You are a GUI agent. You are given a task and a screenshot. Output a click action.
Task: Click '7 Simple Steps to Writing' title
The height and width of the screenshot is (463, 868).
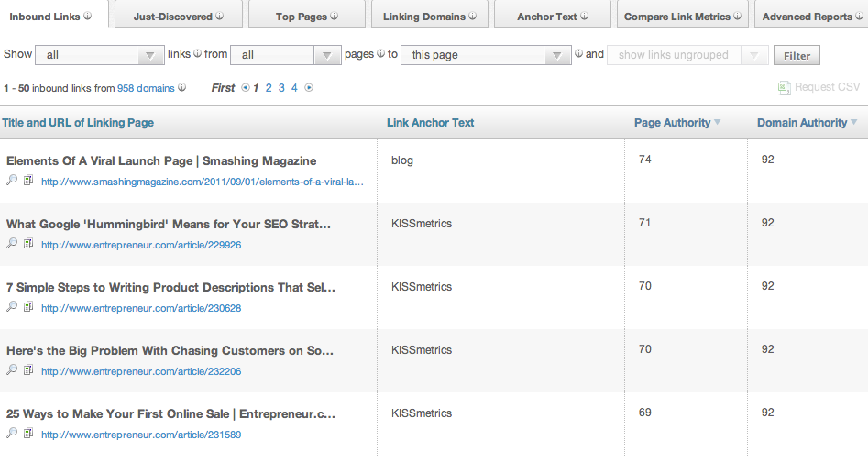point(170,287)
